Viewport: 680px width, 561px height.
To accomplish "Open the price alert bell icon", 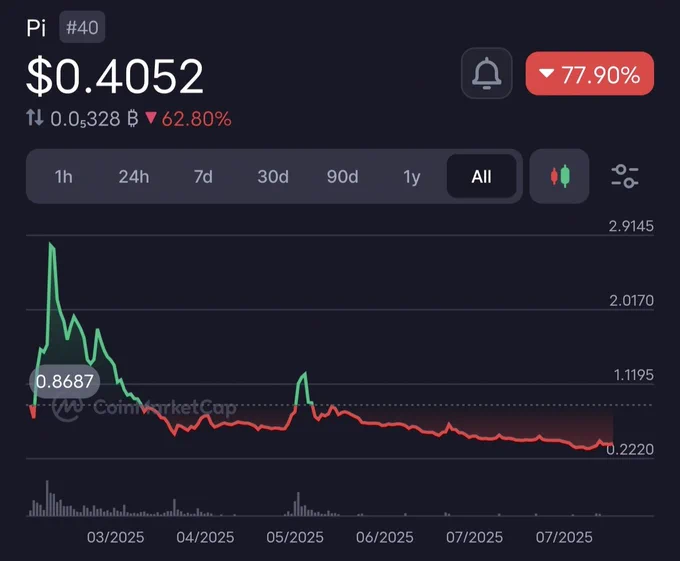I will pyautogui.click(x=487, y=73).
